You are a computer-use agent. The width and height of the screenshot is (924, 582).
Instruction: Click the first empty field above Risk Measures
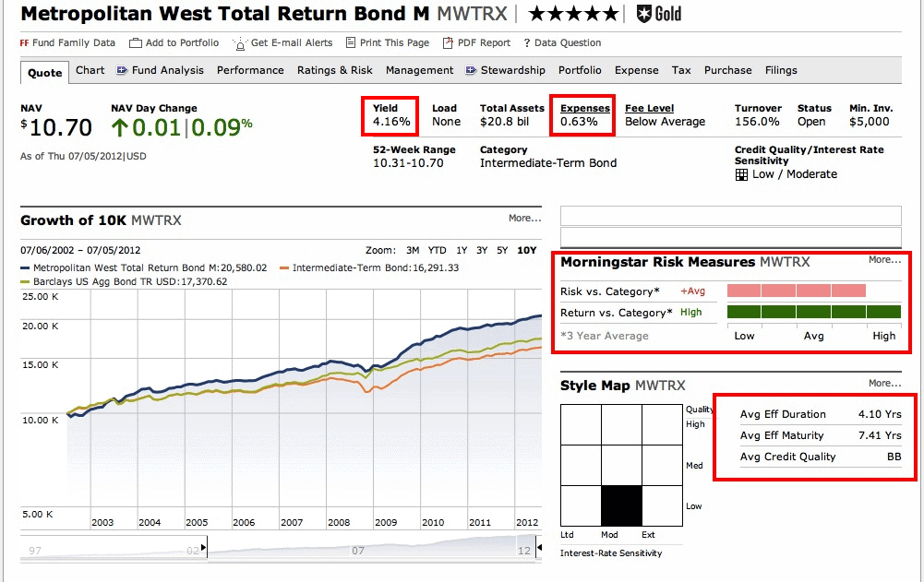731,216
